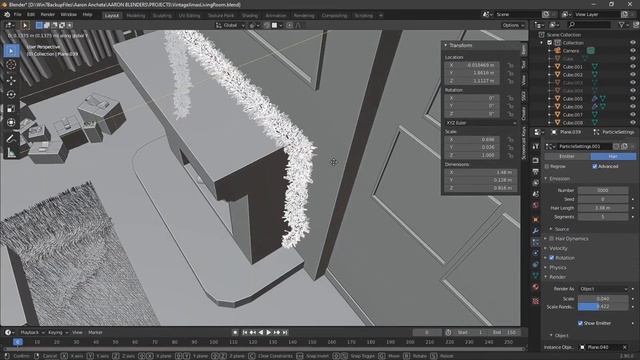Switch to Modeling workspace tab
Viewport: 640px width, 360px height.
[136, 16]
